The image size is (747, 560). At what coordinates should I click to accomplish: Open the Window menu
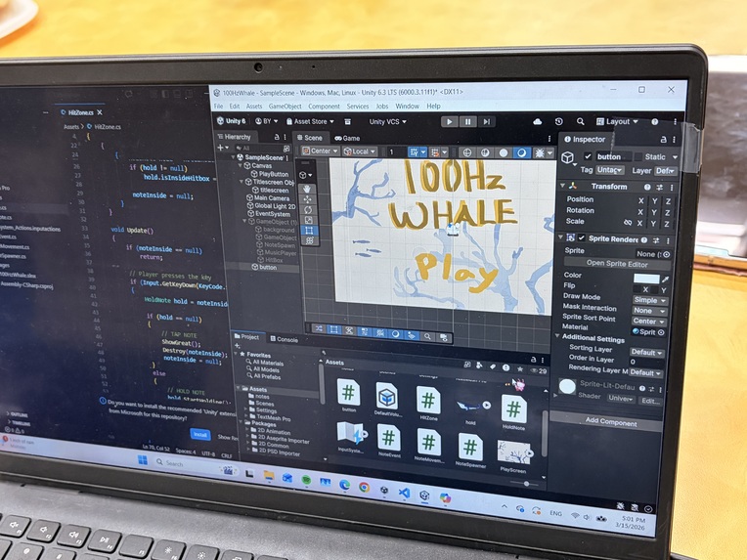pyautogui.click(x=408, y=107)
